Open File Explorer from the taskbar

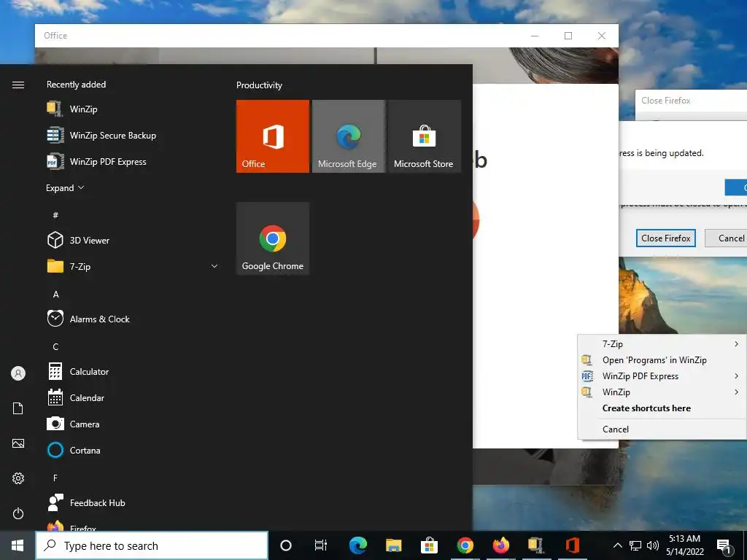pos(393,545)
